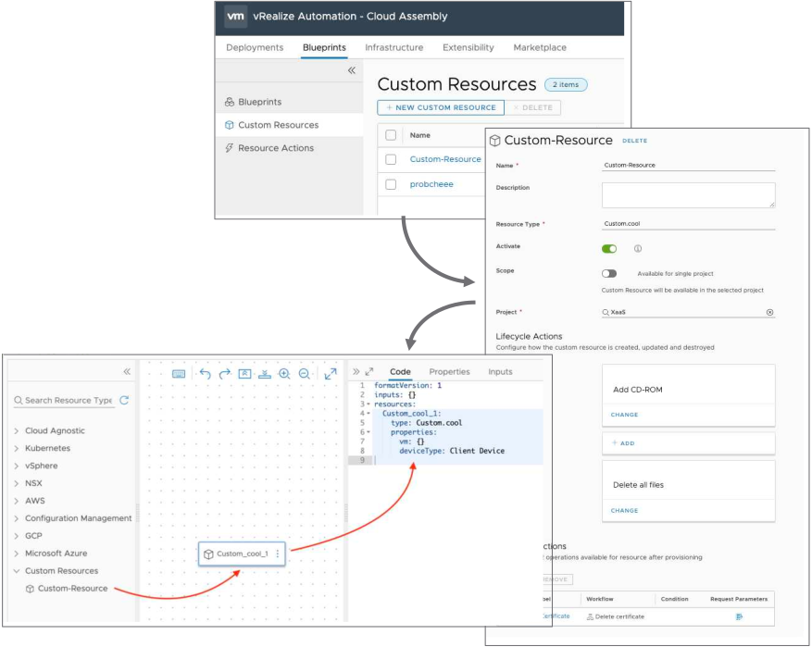Viewport: 812px width, 647px height.
Task: Refresh the resource type list
Action: pos(124,401)
